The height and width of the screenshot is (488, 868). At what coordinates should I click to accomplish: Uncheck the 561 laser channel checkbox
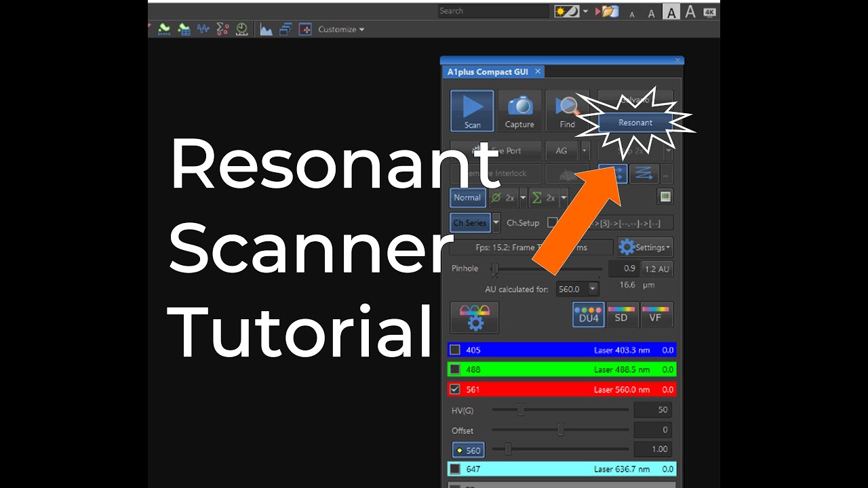[x=455, y=390]
